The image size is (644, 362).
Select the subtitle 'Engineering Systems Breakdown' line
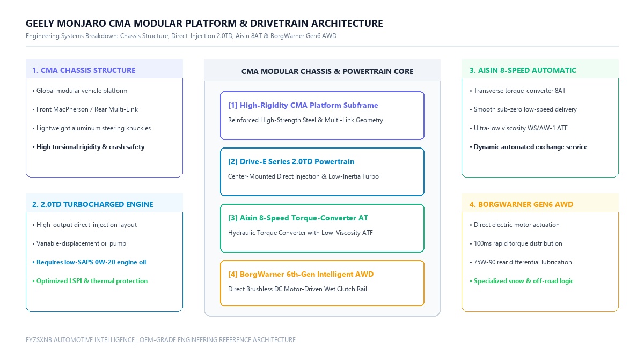pyautogui.click(x=181, y=36)
